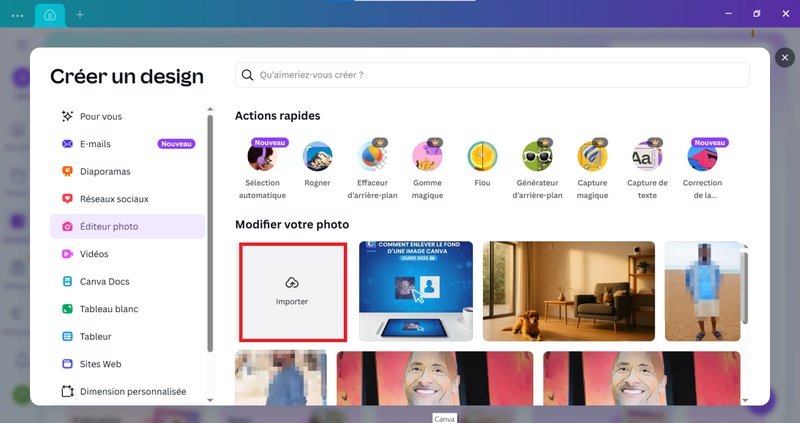Screen dimensions: 800x423
Task: Click the photo gallery scrollbar
Action: point(745,287)
